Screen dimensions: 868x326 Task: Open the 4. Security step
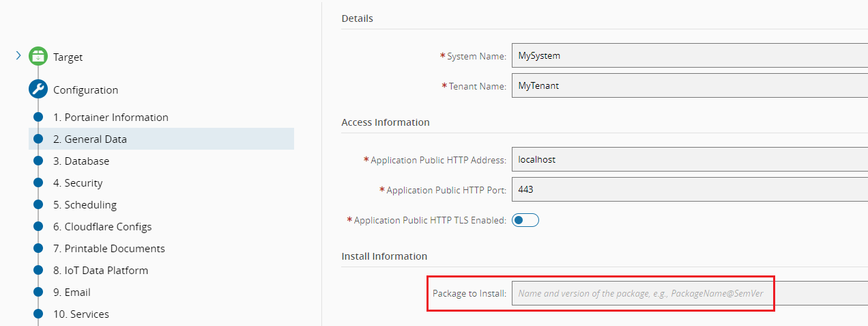(x=78, y=182)
